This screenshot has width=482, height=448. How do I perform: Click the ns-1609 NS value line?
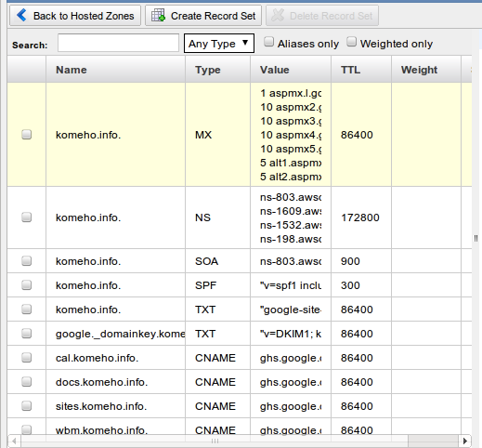(x=291, y=211)
